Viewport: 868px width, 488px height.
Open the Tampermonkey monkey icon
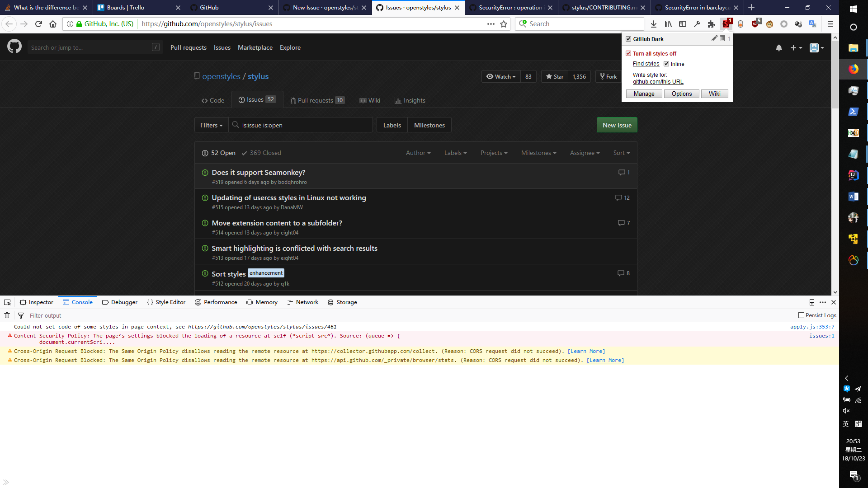[770, 24]
